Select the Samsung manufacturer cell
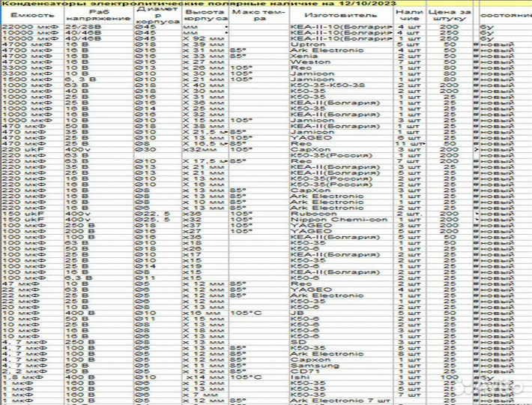This screenshot has width=532, height=405. tap(314, 364)
